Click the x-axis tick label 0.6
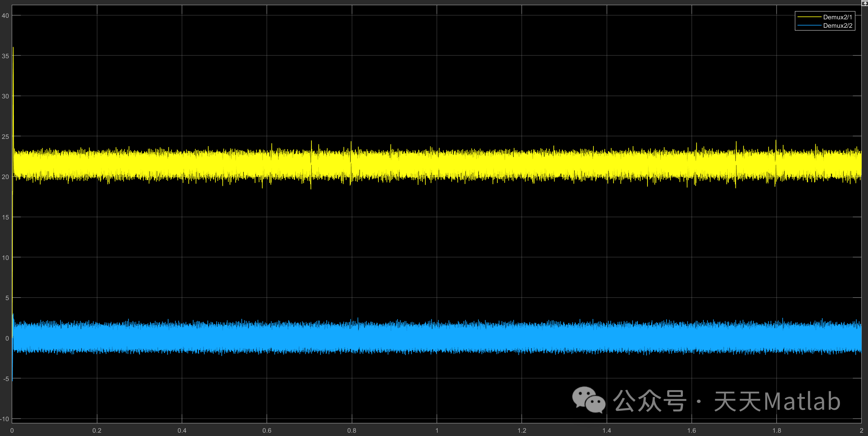 click(x=267, y=430)
